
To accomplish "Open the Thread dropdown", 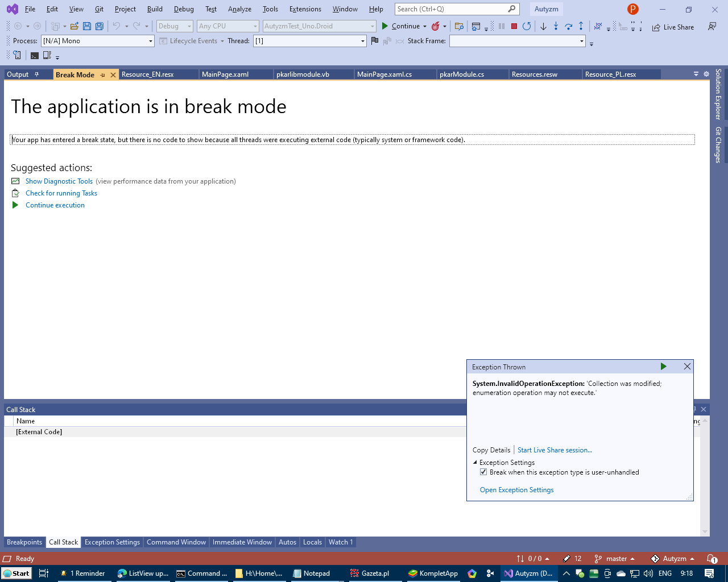I will pyautogui.click(x=362, y=40).
